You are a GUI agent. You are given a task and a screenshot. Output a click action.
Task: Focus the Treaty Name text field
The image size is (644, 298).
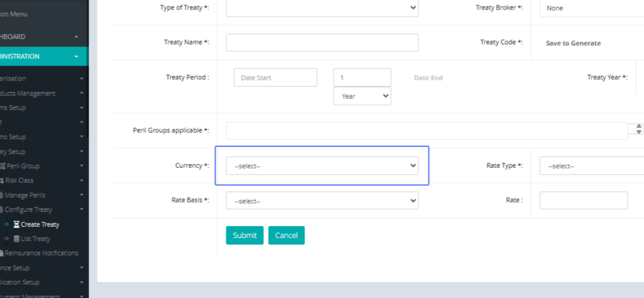(322, 42)
